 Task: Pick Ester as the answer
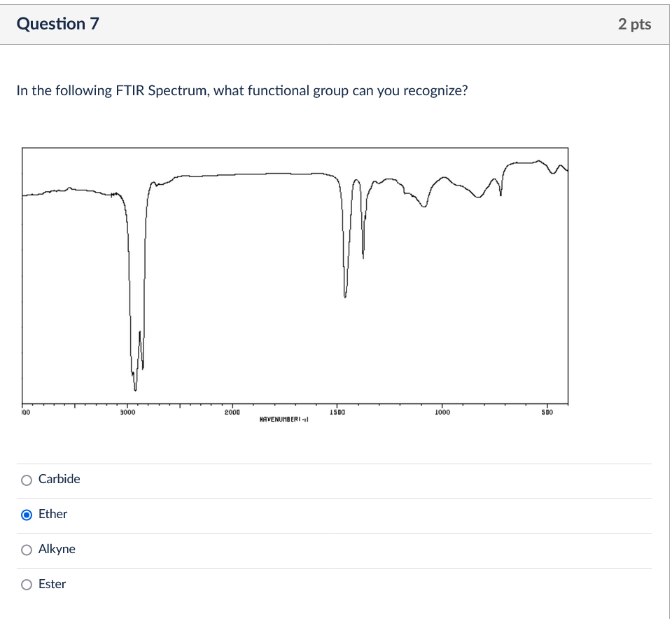click(x=27, y=584)
